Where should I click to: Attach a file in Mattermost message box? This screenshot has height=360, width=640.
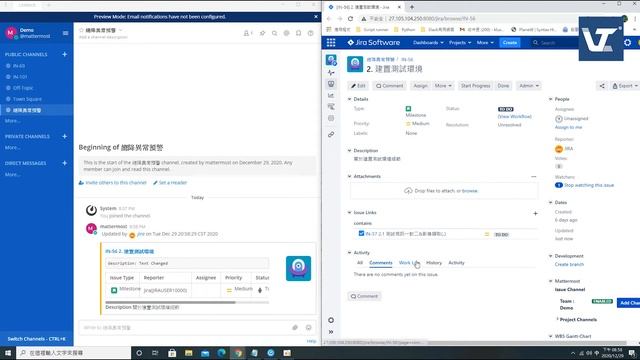(295, 327)
